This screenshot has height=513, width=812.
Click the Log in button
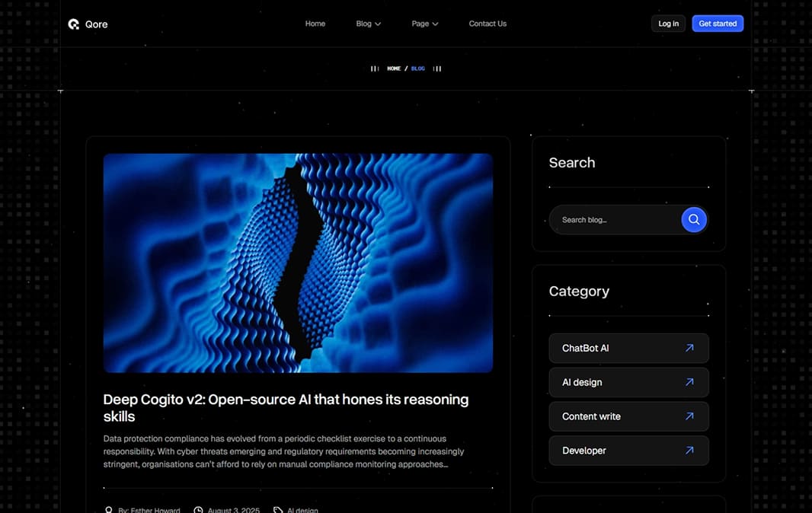668,24
